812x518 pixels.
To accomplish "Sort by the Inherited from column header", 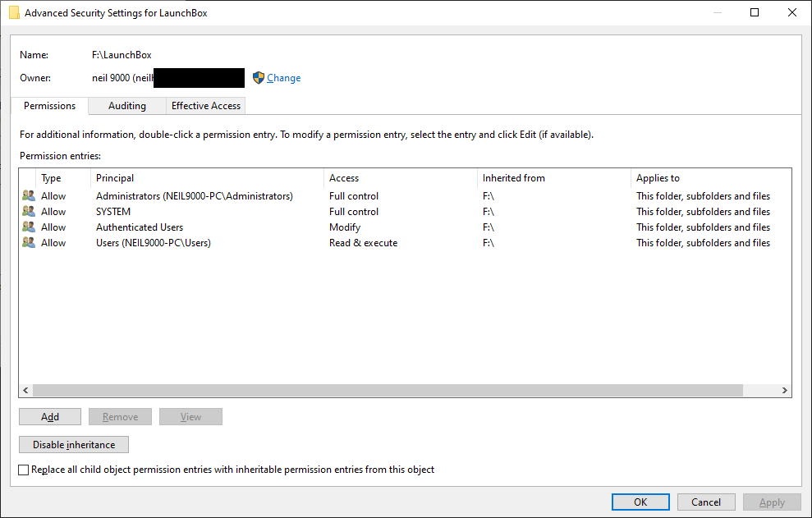I will coord(554,178).
